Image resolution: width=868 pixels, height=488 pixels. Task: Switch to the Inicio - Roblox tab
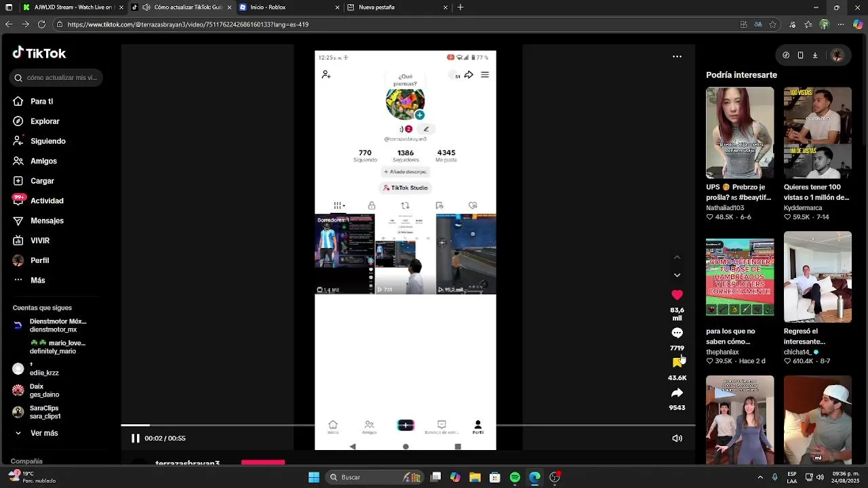pos(290,7)
